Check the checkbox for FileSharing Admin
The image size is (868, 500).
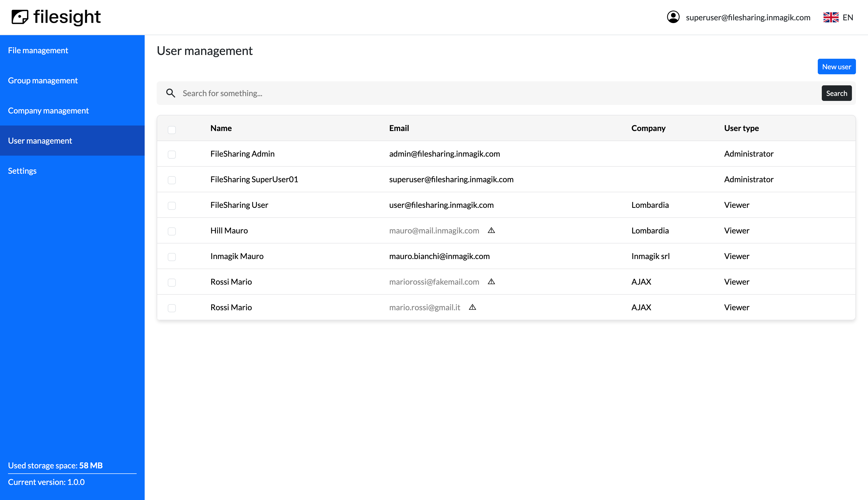coord(172,155)
